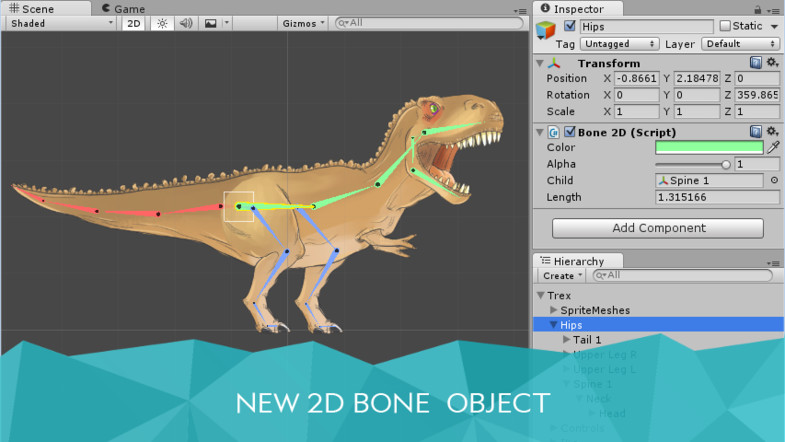Screen dimensions: 785x442
Task: Open the Static flags dropdown arrow
Action: click(x=774, y=27)
